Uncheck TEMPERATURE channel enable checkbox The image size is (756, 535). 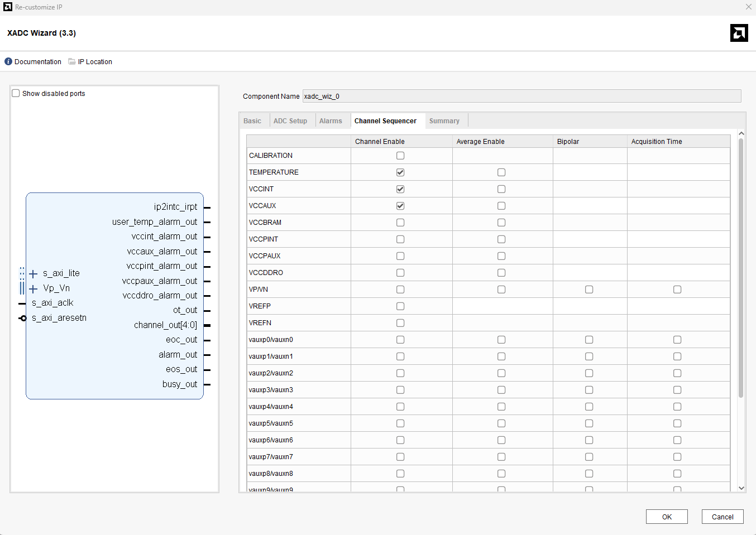pos(400,172)
